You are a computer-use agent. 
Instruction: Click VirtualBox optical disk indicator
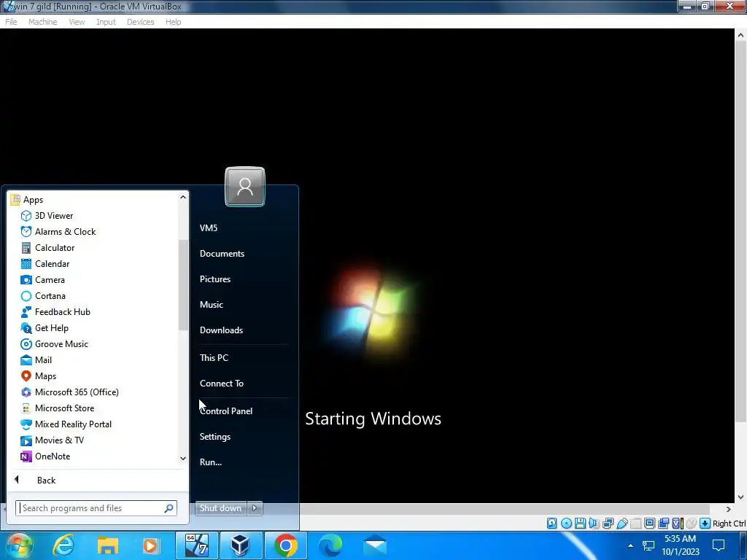pyautogui.click(x=566, y=524)
